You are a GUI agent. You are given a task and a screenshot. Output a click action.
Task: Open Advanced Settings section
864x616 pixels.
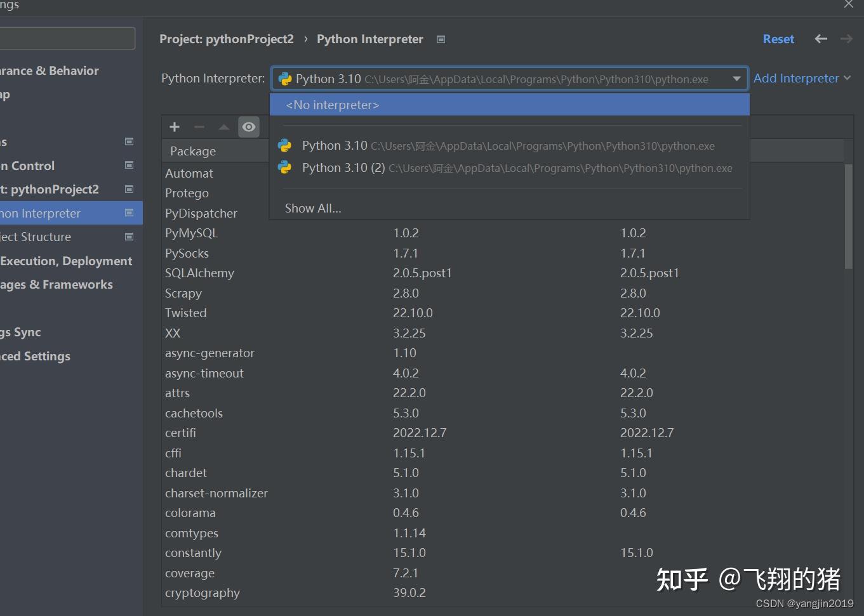point(35,356)
